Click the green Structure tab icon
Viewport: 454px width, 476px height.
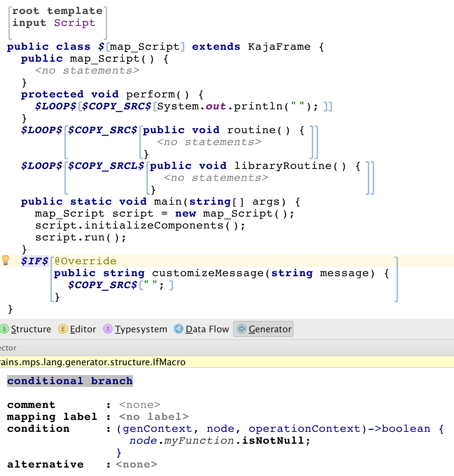[x=4, y=329]
